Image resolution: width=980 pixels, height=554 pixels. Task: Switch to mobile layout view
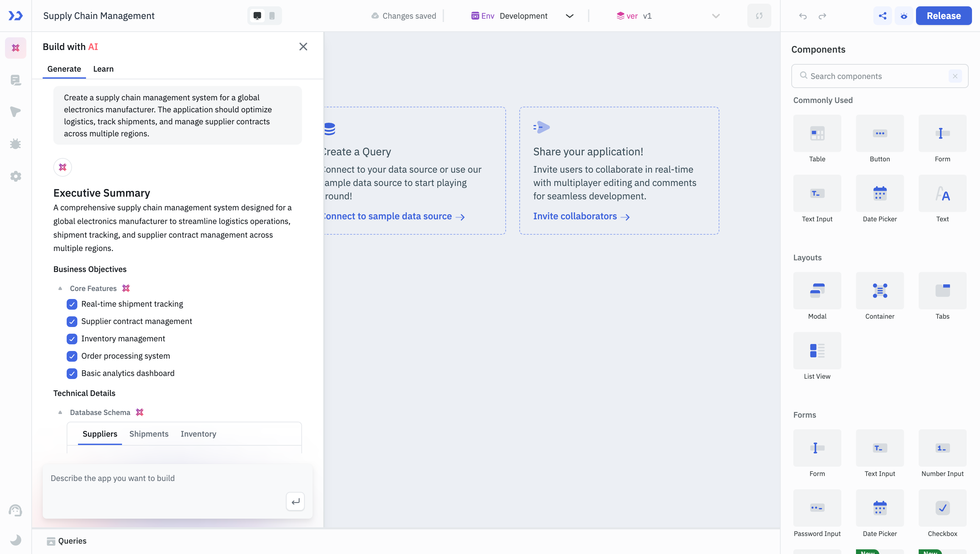click(272, 16)
